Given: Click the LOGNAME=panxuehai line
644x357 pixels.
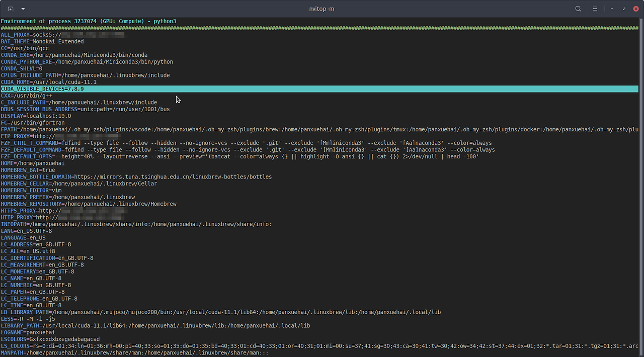Looking at the screenshot, I should [x=28, y=332].
